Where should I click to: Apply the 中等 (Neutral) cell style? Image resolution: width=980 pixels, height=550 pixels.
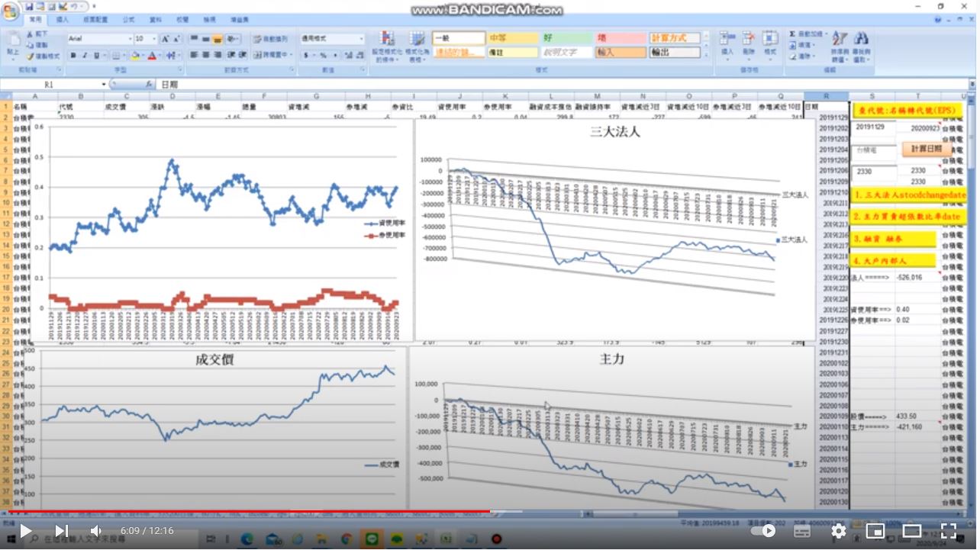[513, 37]
